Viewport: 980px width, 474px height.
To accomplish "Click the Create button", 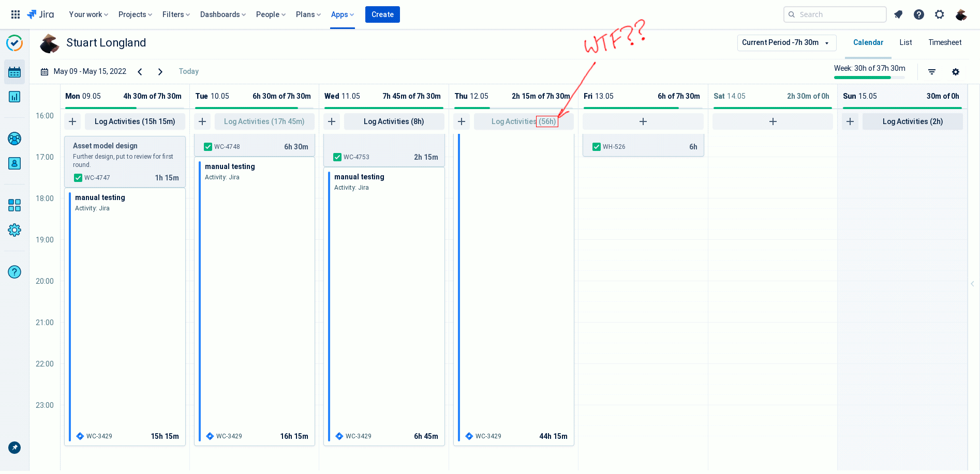I will coord(382,14).
